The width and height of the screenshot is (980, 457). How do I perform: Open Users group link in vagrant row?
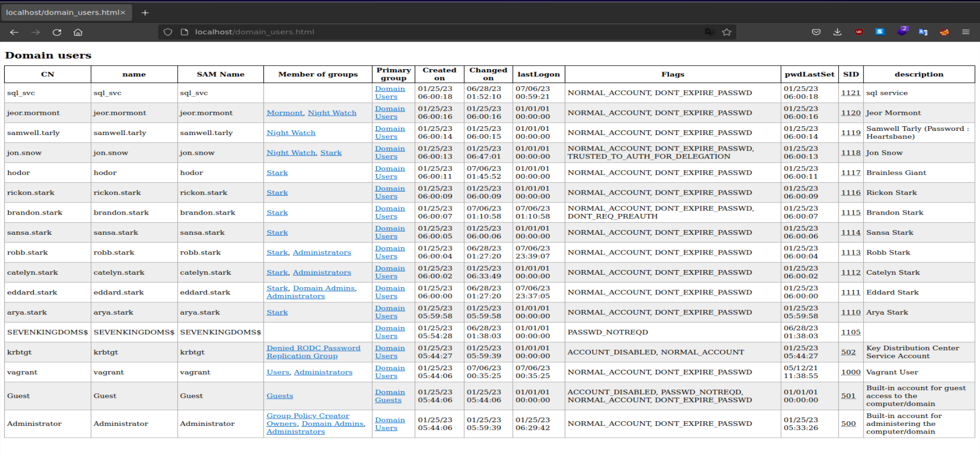(x=278, y=372)
